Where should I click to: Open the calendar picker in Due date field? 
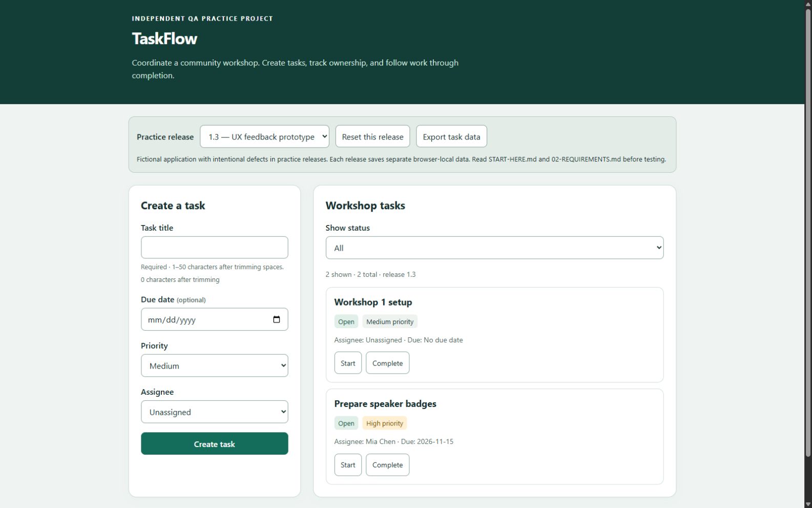[x=277, y=319]
